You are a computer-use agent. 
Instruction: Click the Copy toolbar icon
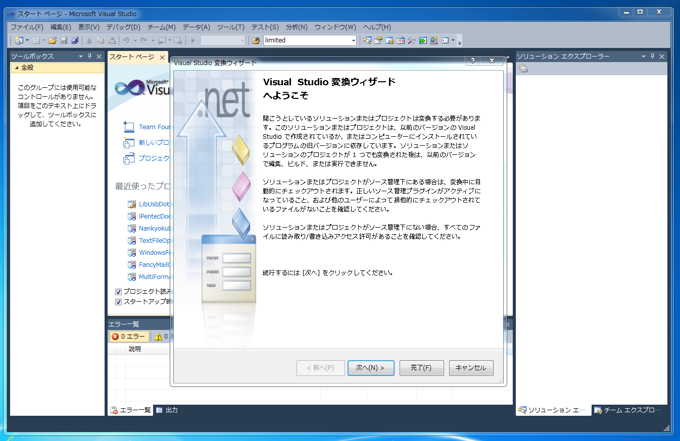pyautogui.click(x=100, y=40)
